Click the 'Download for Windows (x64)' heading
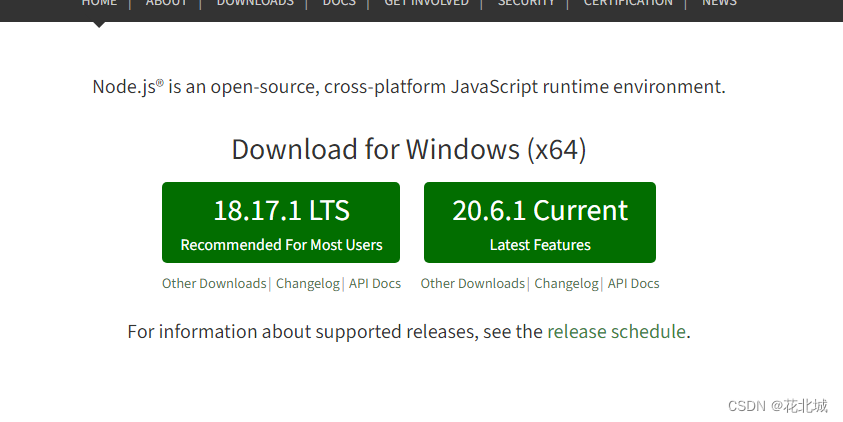Viewport: 843px width, 422px height. 409,149
